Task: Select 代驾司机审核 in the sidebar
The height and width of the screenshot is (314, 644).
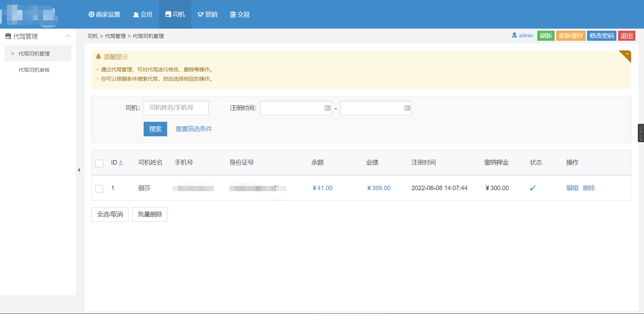Action: click(x=34, y=70)
